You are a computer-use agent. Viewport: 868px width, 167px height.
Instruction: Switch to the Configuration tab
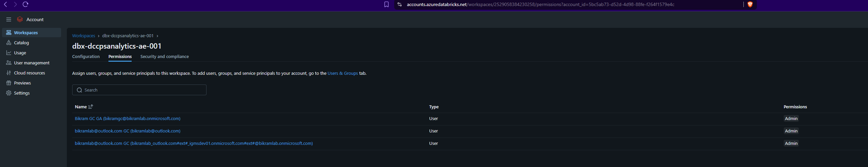pyautogui.click(x=86, y=57)
